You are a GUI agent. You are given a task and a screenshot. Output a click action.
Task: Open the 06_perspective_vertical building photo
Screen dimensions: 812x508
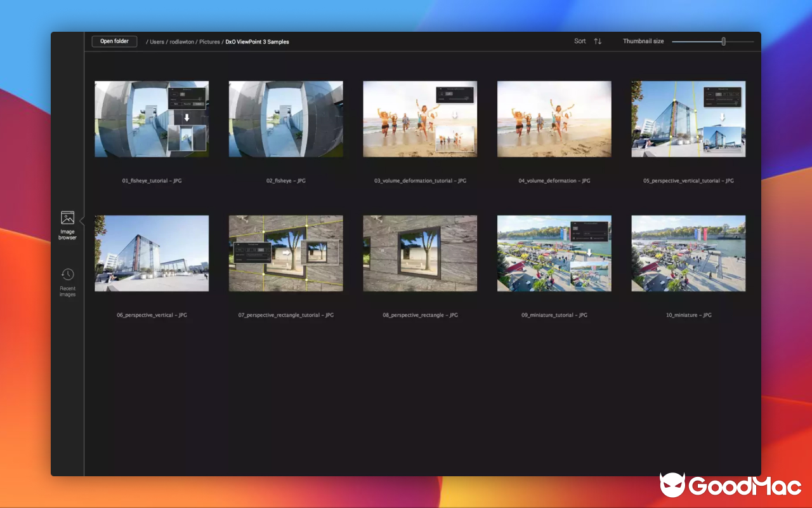click(x=152, y=253)
